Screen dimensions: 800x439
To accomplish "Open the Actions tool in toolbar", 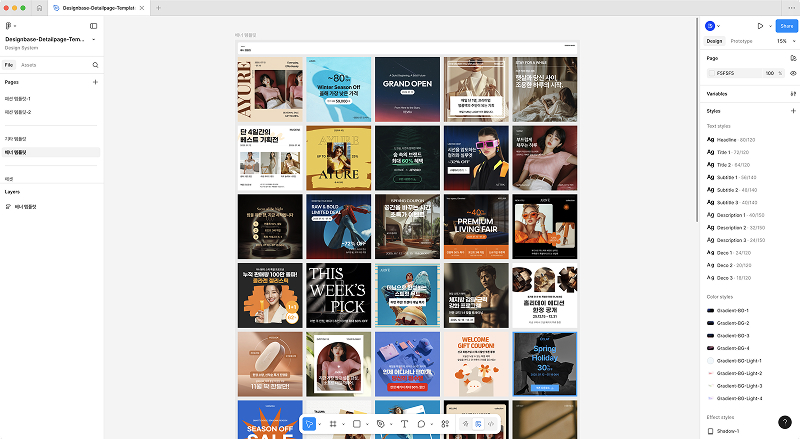I will [445, 424].
